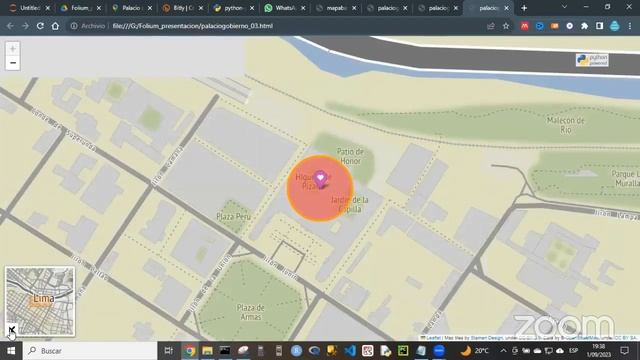The height and width of the screenshot is (360, 640).
Task: Open Chrome three-dot menu
Action: [x=630, y=26]
